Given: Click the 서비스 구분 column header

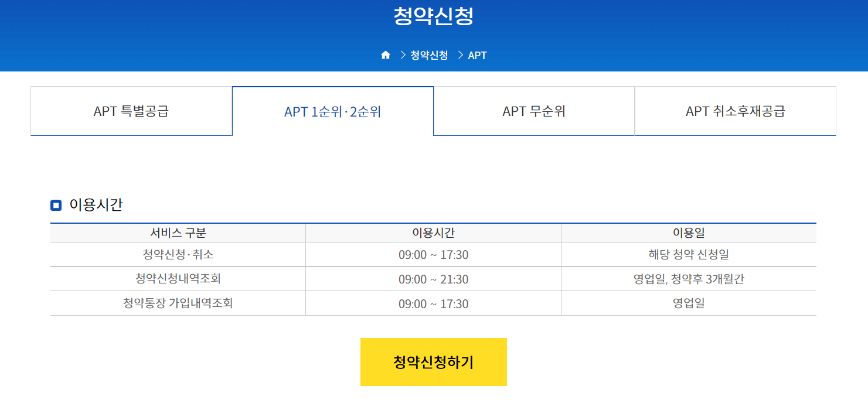Looking at the screenshot, I should coord(178,233).
